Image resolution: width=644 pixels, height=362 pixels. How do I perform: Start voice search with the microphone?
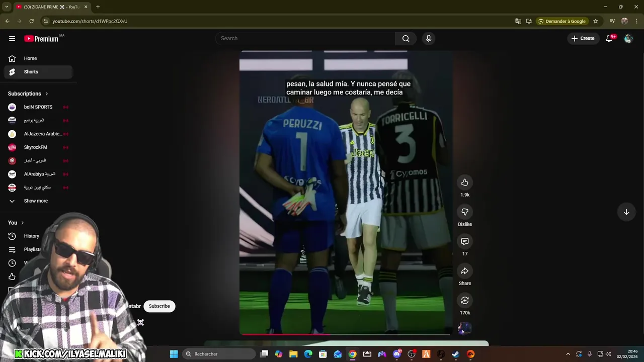(x=428, y=39)
